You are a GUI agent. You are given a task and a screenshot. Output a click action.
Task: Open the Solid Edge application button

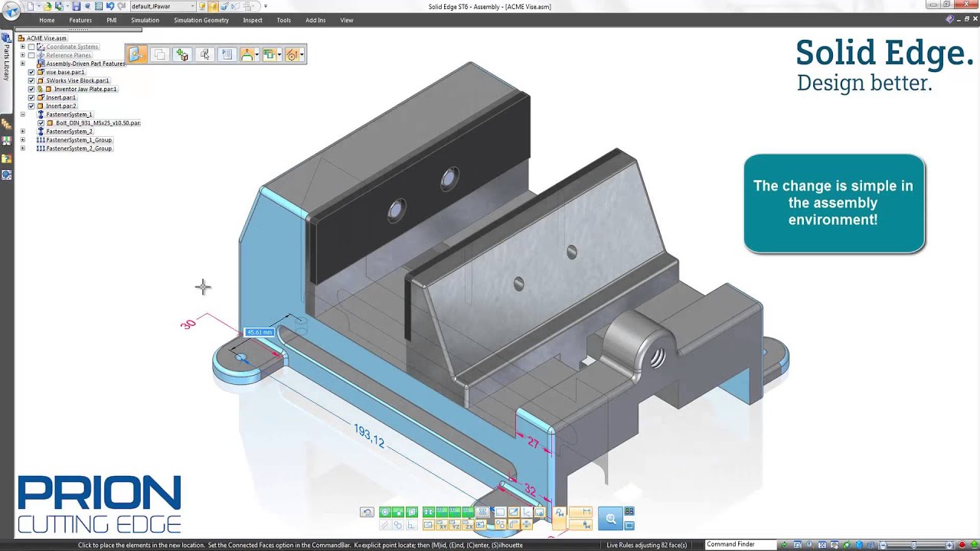11,11
